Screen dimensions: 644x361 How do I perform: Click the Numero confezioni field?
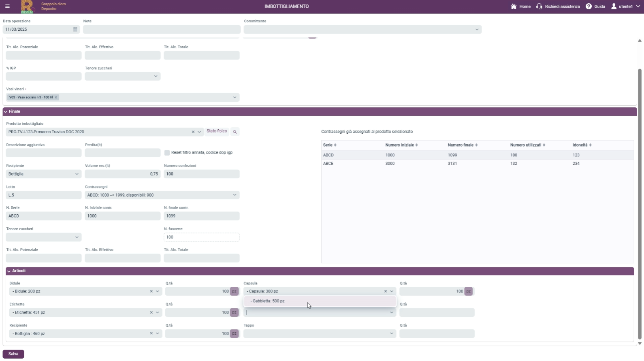(202, 174)
